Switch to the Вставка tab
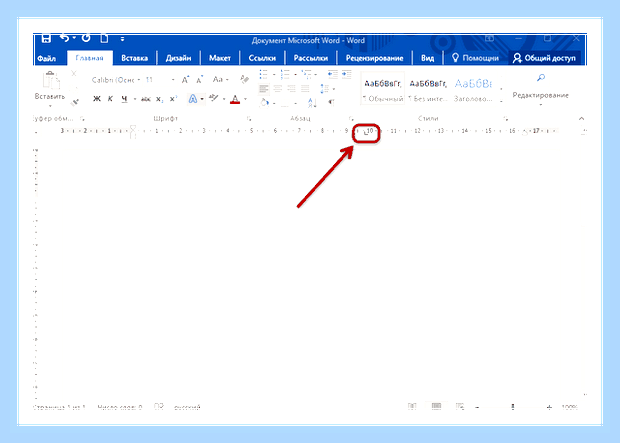The width and height of the screenshot is (620, 443). (x=134, y=58)
